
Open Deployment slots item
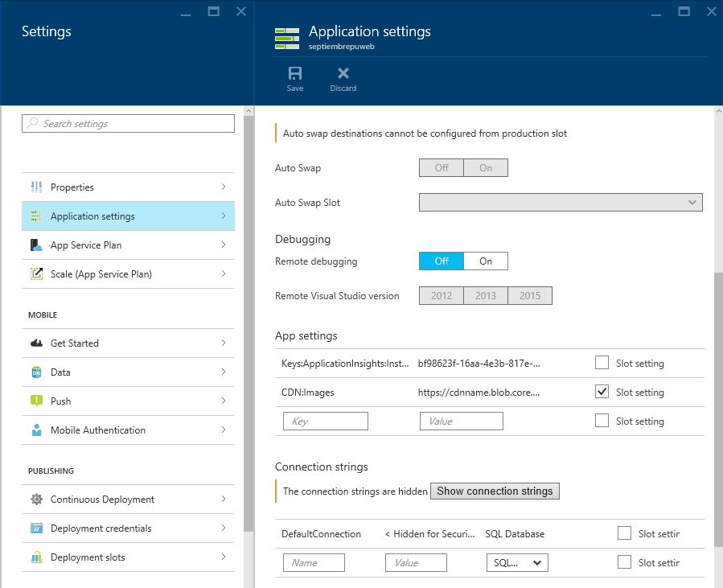click(x=128, y=557)
